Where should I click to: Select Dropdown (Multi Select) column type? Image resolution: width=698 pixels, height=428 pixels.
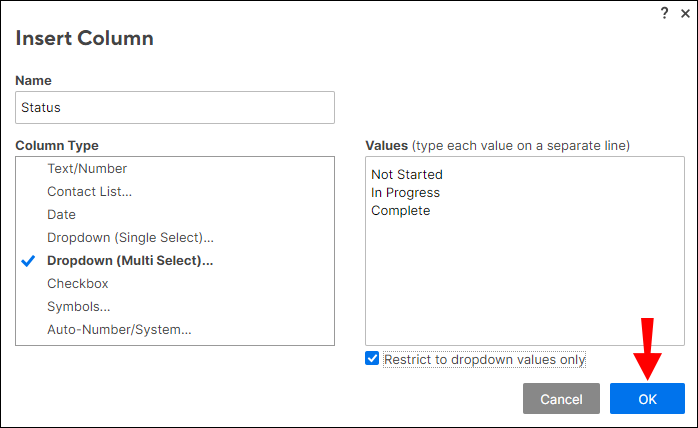[130, 261]
